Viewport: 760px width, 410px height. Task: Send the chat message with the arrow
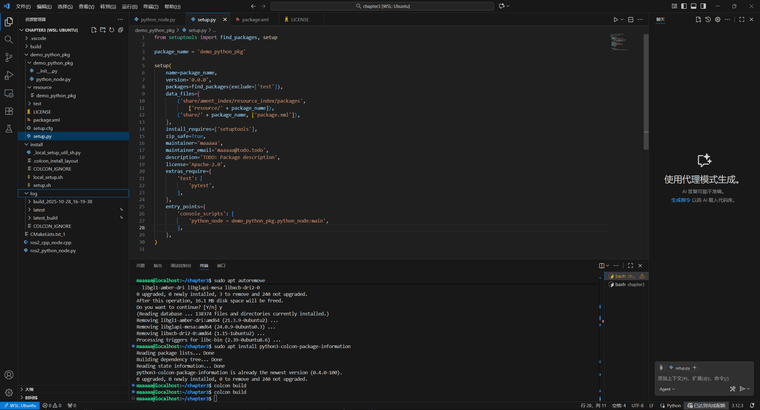point(742,389)
